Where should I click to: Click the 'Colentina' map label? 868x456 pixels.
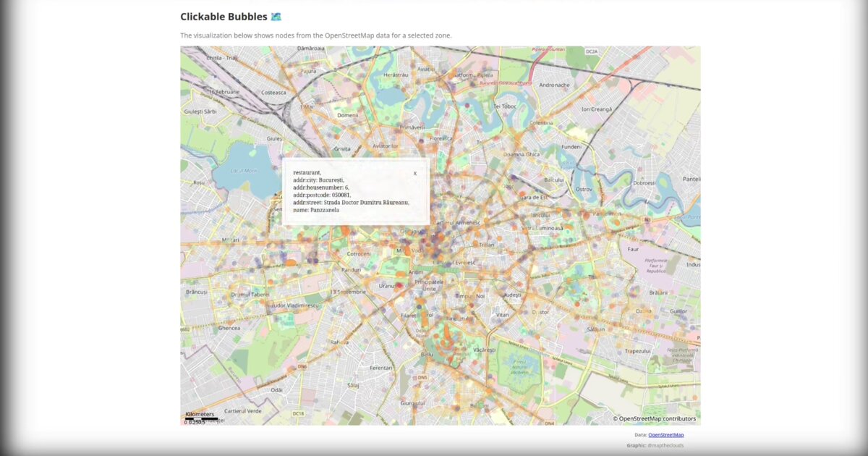pyautogui.click(x=541, y=123)
